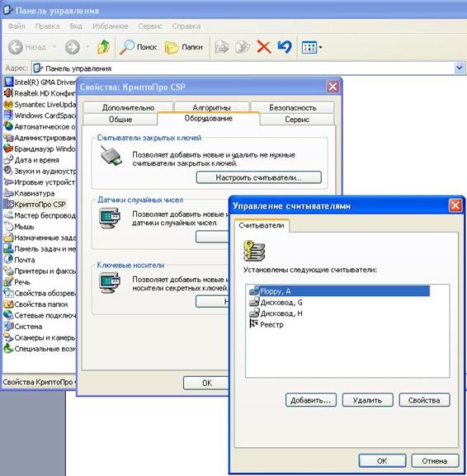Open Автоматическое обновление item
The width and height of the screenshot is (467, 476).
click(x=40, y=126)
